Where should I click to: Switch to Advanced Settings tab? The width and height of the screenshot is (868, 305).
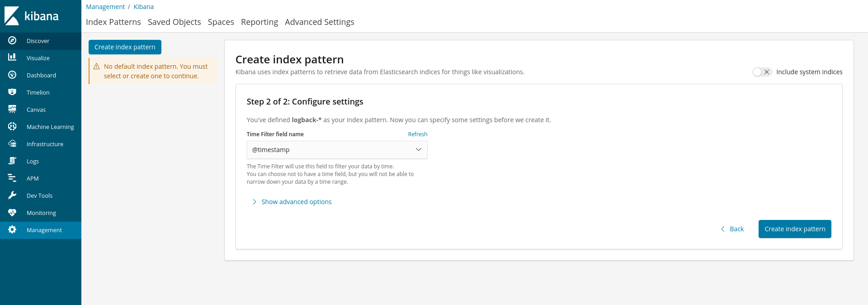coord(320,22)
